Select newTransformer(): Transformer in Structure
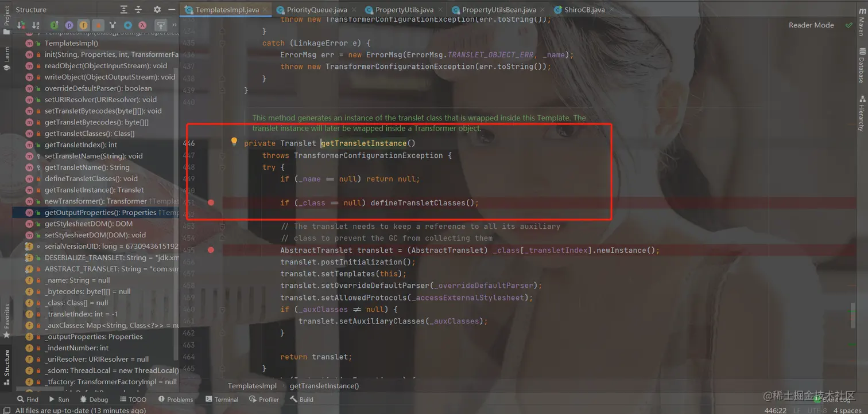This screenshot has height=414, width=868. [95, 201]
